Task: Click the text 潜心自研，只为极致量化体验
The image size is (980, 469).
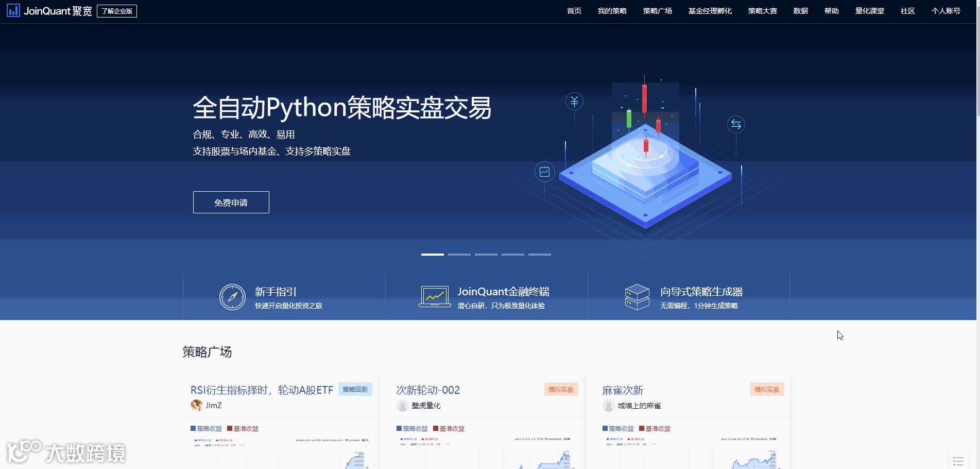Action: pos(501,306)
